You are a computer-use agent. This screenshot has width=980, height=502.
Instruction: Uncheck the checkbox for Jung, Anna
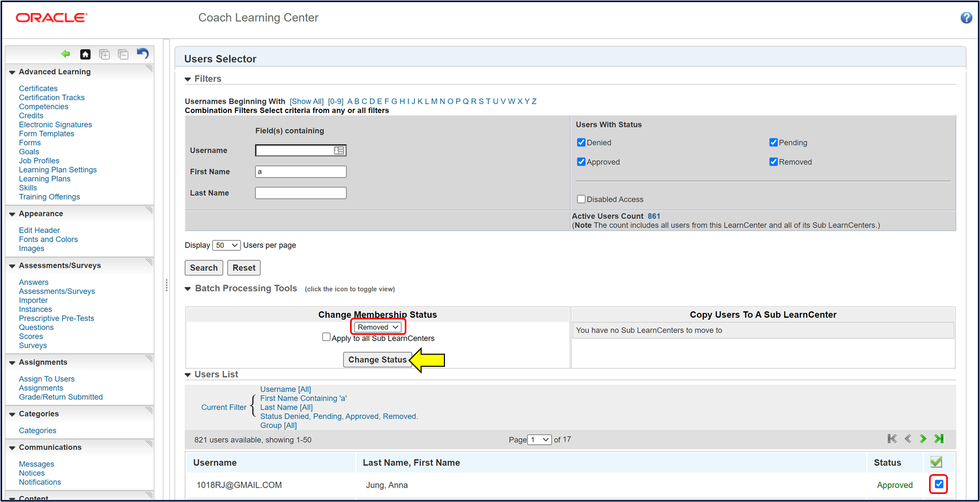click(x=939, y=484)
